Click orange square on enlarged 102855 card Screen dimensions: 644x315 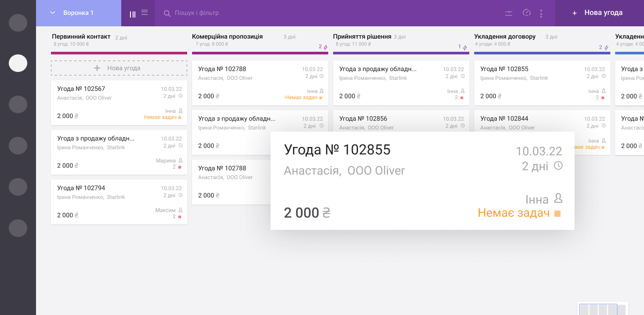point(557,214)
